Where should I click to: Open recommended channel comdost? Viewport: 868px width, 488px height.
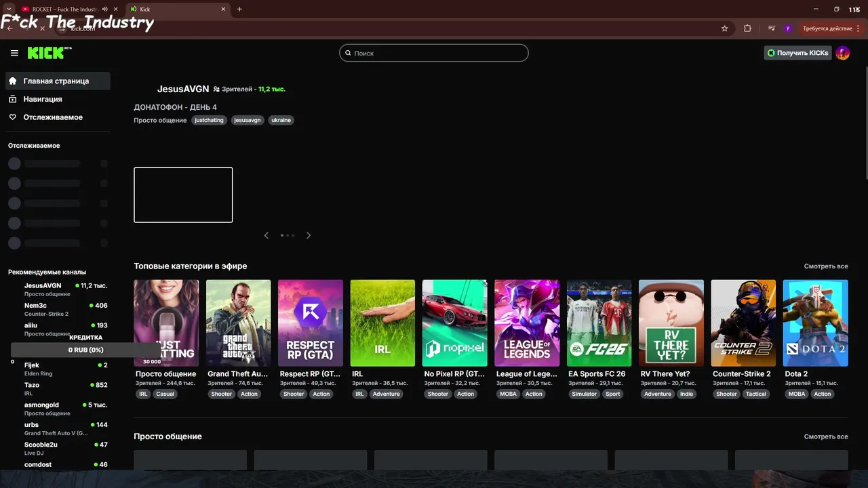[x=59, y=465]
